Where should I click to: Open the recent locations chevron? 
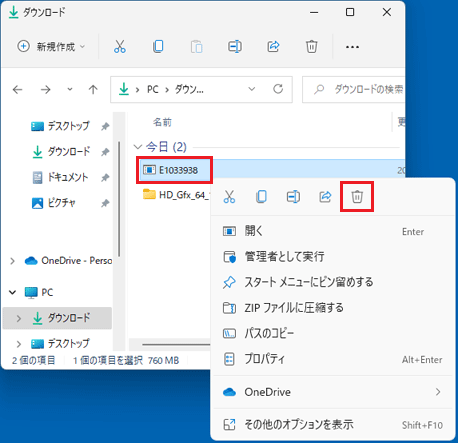click(70, 89)
